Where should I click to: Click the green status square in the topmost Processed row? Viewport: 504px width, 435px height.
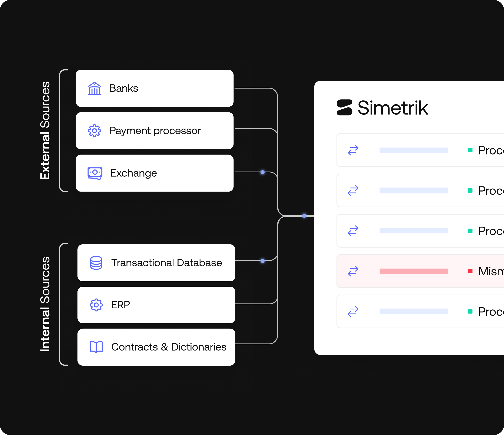(x=470, y=150)
